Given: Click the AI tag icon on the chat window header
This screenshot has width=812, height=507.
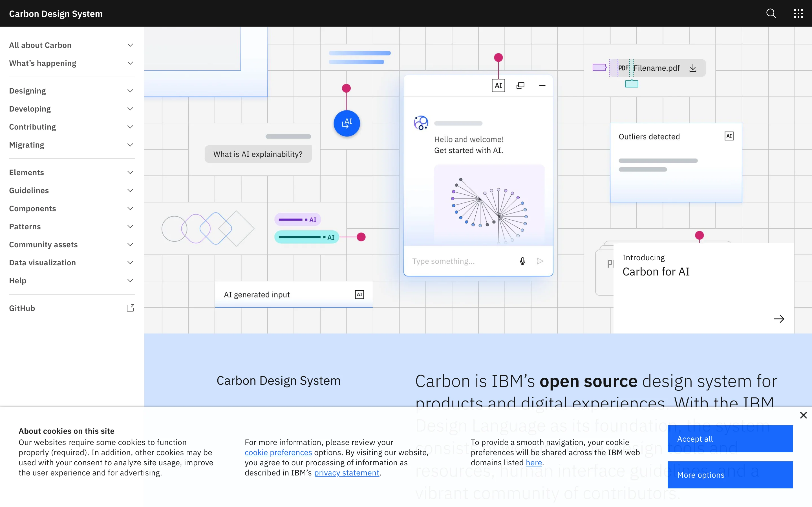Looking at the screenshot, I should coord(498,86).
